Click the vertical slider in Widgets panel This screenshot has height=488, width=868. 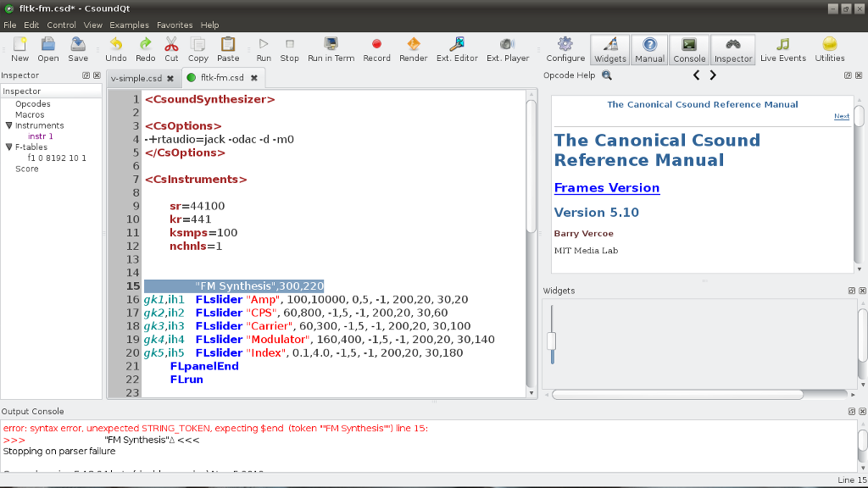(x=552, y=341)
